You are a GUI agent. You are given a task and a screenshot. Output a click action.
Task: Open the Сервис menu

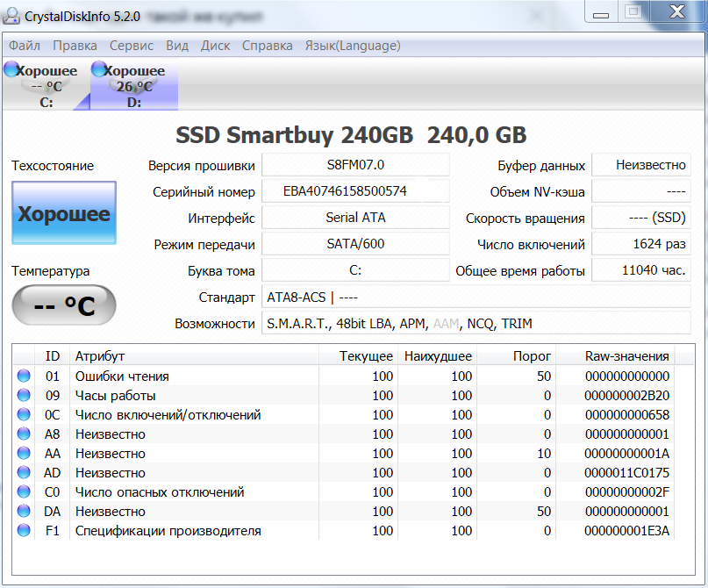coord(132,46)
